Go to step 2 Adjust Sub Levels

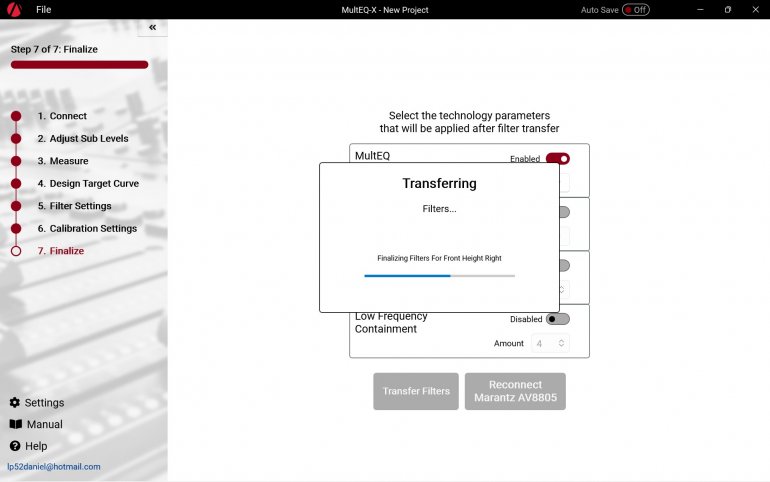(82, 138)
